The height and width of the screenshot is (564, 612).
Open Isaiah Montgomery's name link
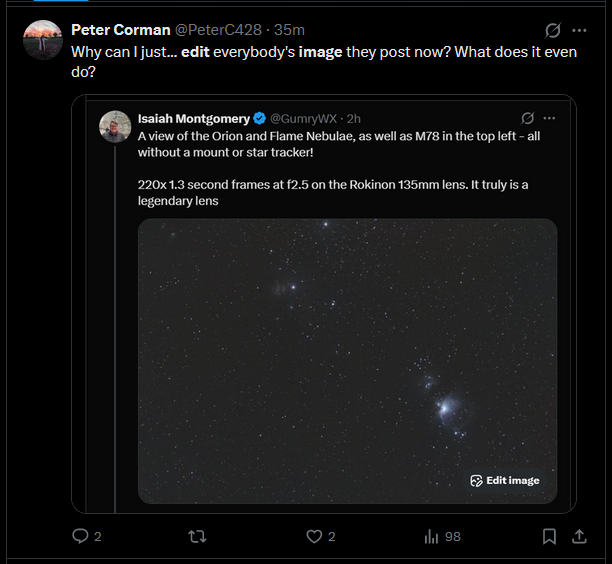tap(194, 118)
